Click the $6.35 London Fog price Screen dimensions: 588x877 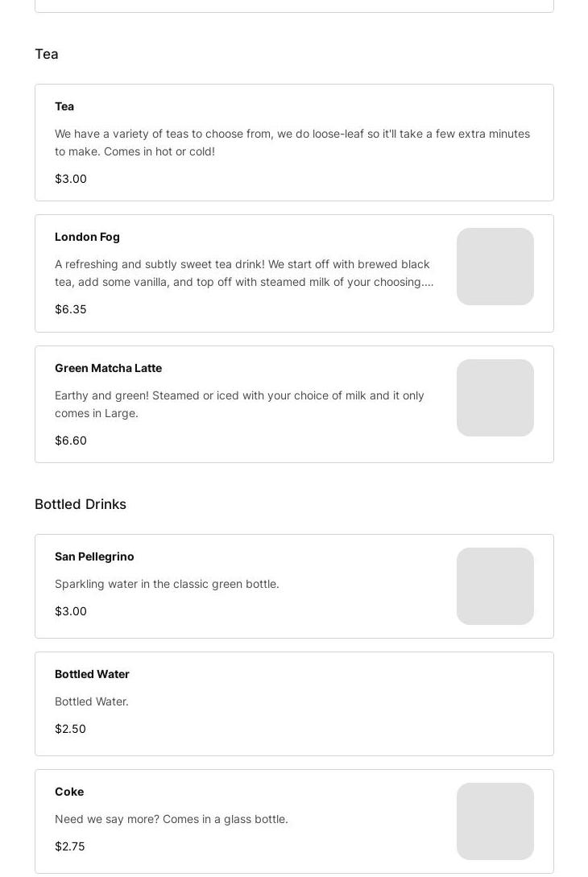tap(71, 309)
